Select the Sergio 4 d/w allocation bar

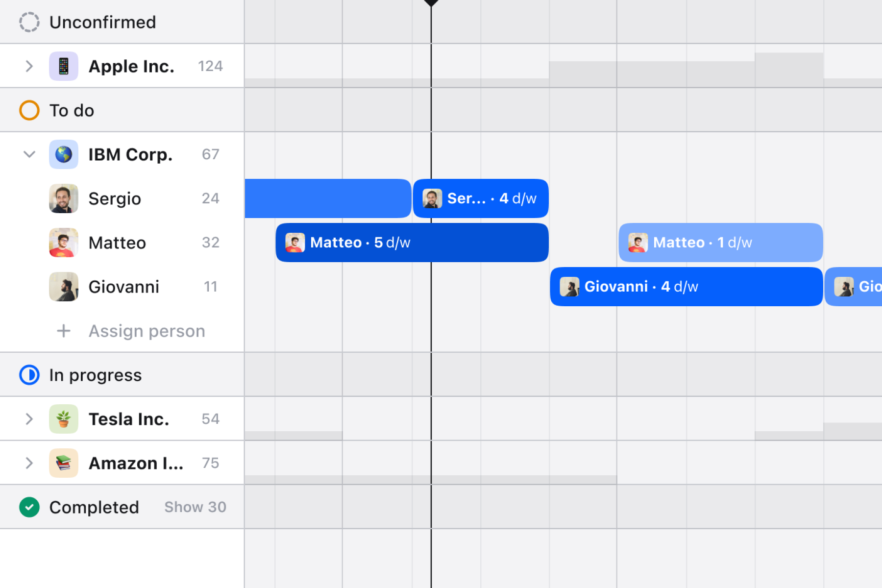(481, 198)
